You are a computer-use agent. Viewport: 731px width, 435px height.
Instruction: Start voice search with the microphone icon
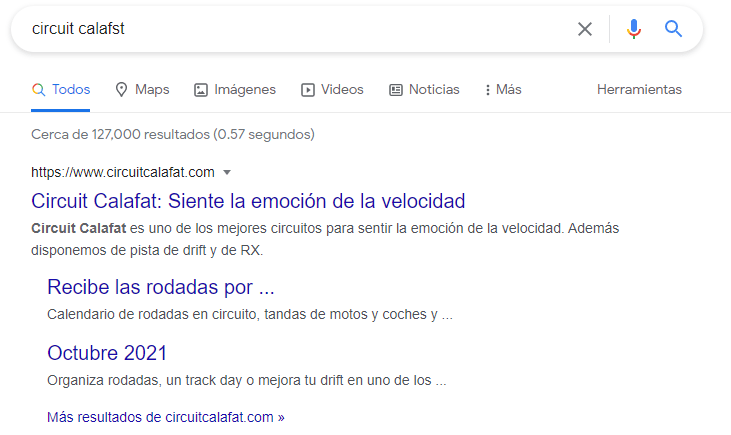point(634,29)
